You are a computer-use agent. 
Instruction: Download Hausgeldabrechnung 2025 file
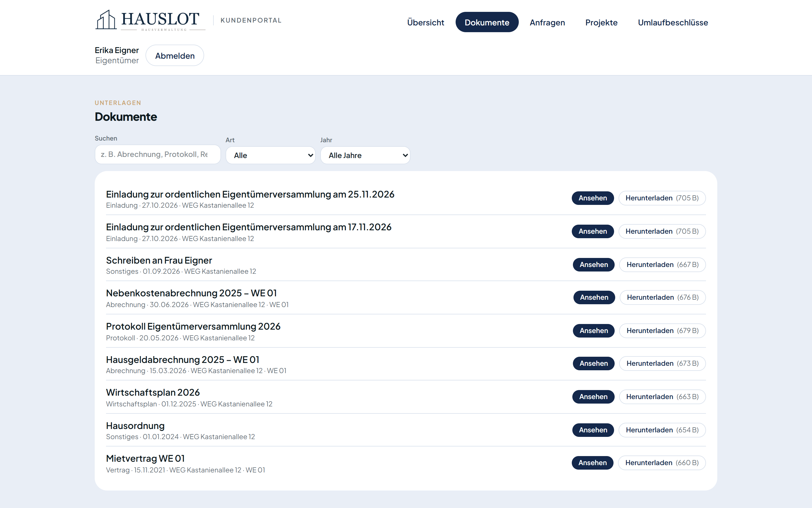662,363
